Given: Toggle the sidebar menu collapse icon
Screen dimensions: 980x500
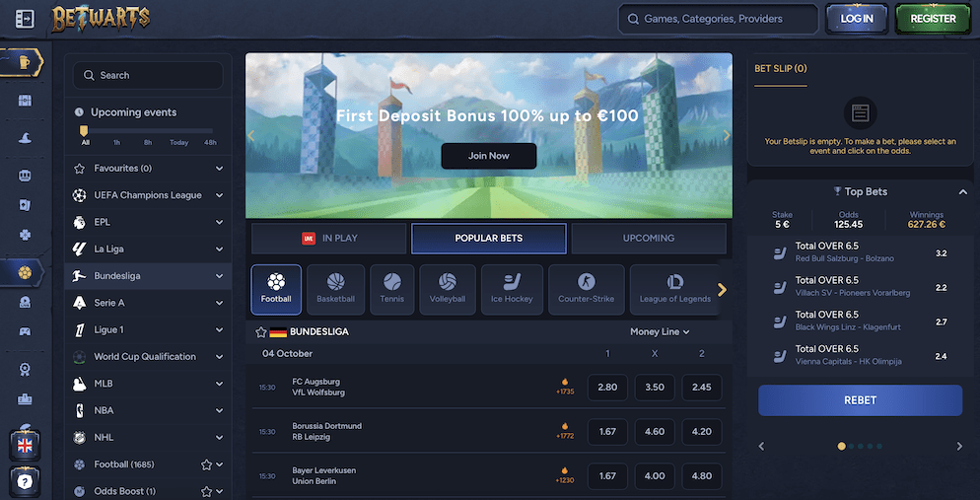Looking at the screenshot, I should [x=25, y=19].
